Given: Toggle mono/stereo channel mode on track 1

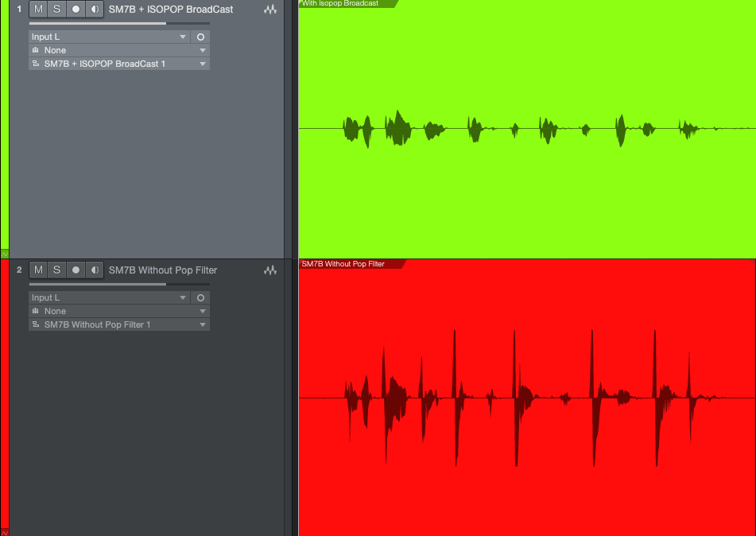Looking at the screenshot, I should [200, 37].
